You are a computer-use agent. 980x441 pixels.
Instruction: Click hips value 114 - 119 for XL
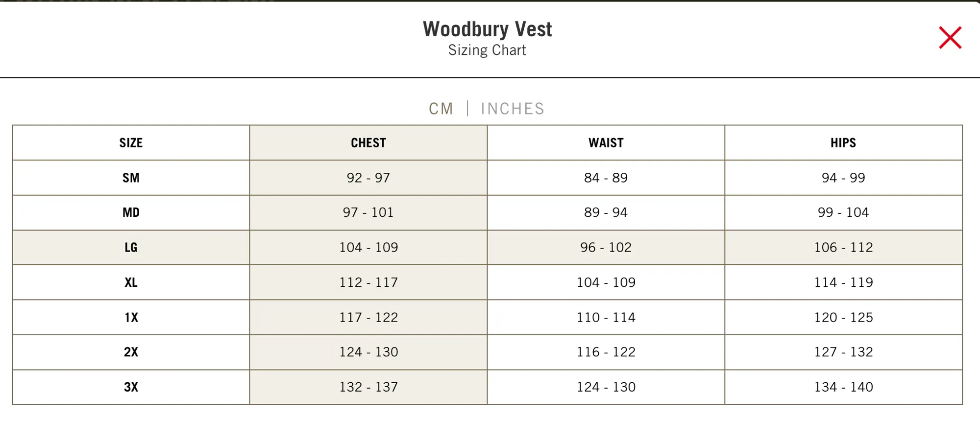843,282
